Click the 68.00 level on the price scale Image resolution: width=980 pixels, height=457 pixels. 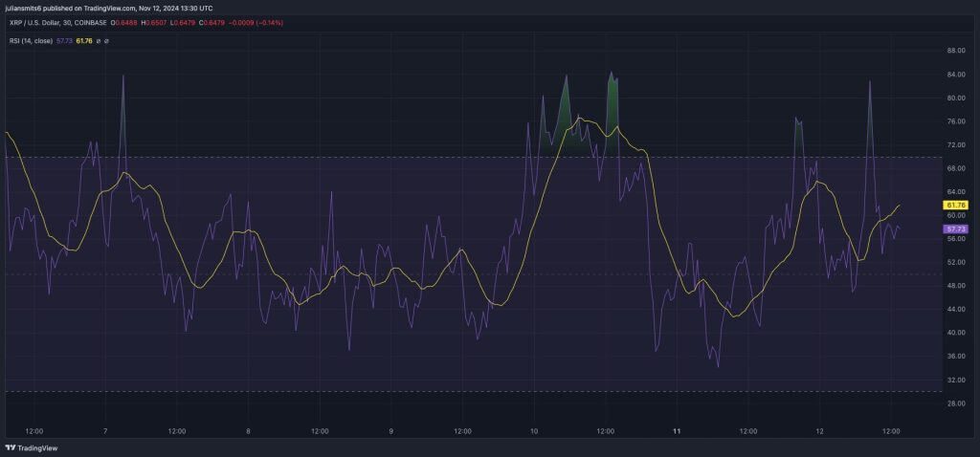[956, 168]
